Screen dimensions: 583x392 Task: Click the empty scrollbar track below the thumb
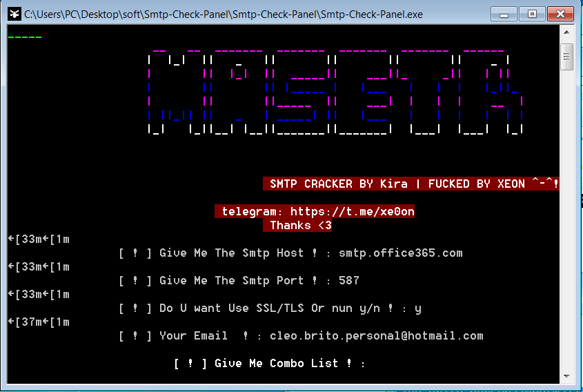coord(566,219)
